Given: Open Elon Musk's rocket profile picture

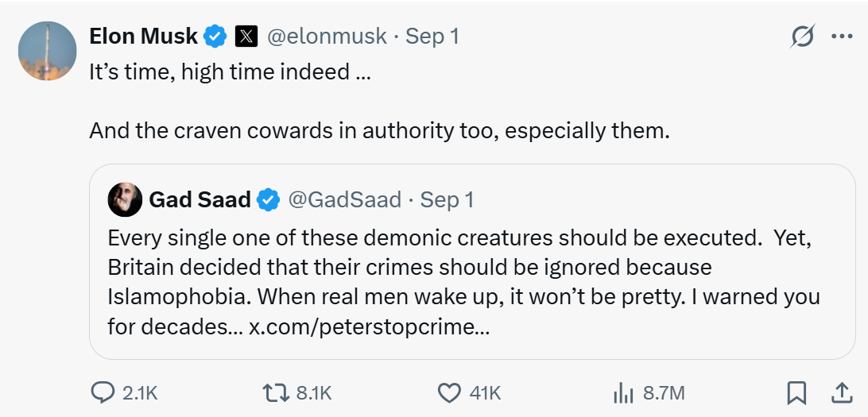Looking at the screenshot, I should [47, 51].
